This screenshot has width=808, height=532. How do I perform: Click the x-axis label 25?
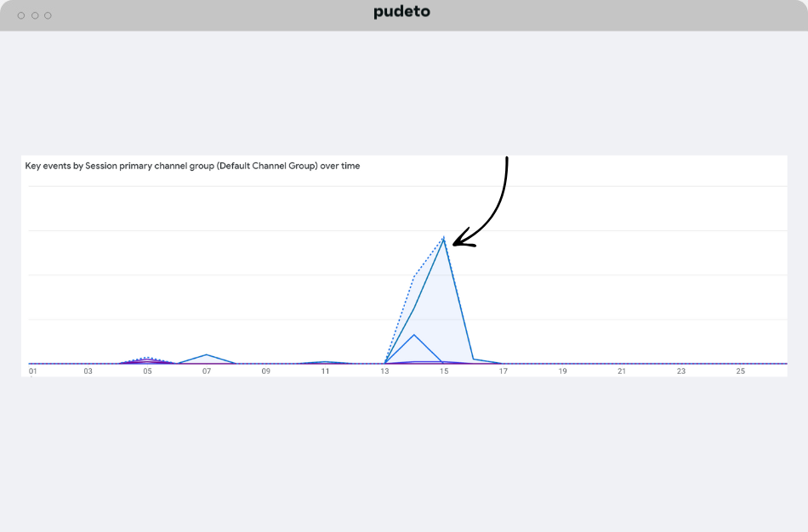pos(741,371)
